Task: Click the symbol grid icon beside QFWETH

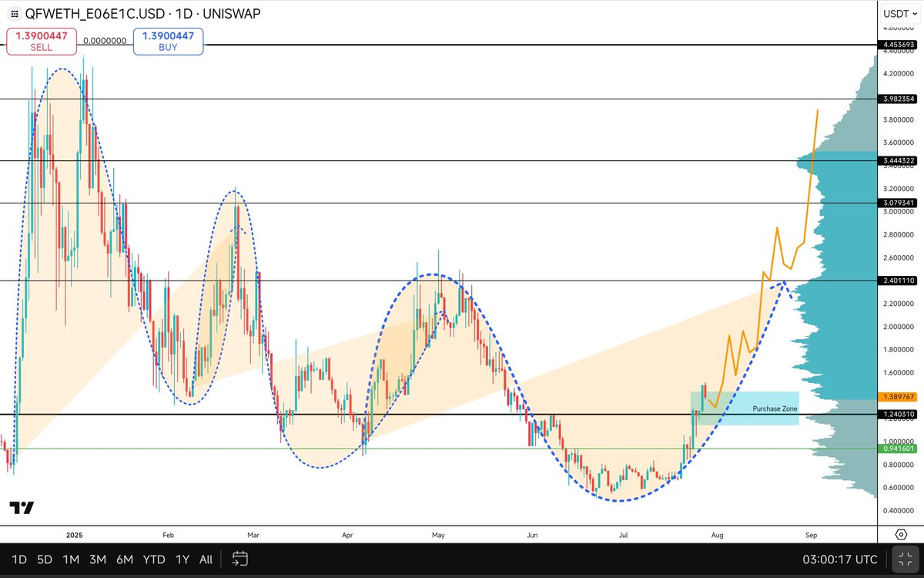Action: tap(14, 15)
